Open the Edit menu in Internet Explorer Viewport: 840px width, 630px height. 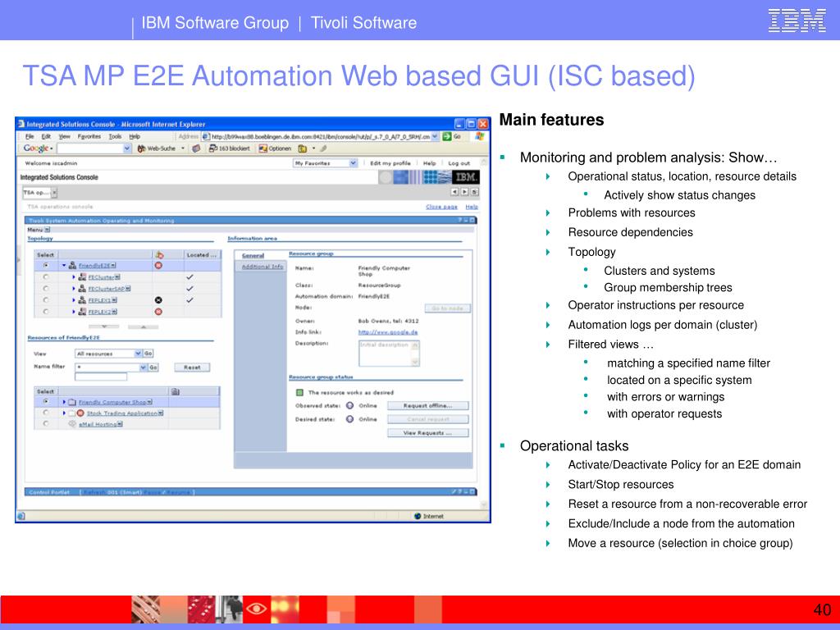point(46,137)
